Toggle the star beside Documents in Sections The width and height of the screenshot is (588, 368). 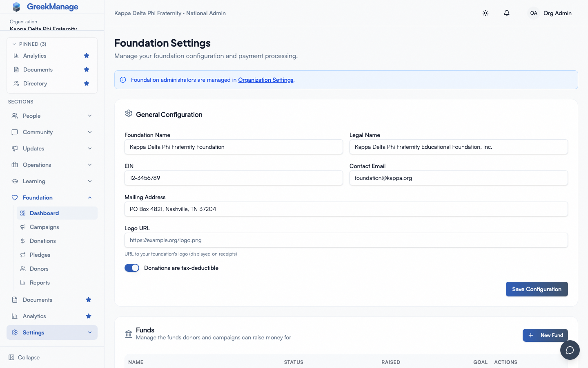(x=89, y=300)
